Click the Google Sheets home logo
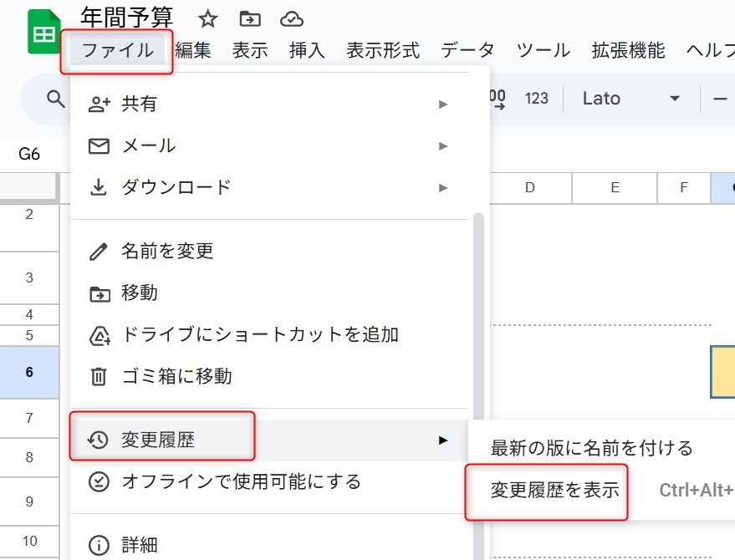 [x=44, y=32]
